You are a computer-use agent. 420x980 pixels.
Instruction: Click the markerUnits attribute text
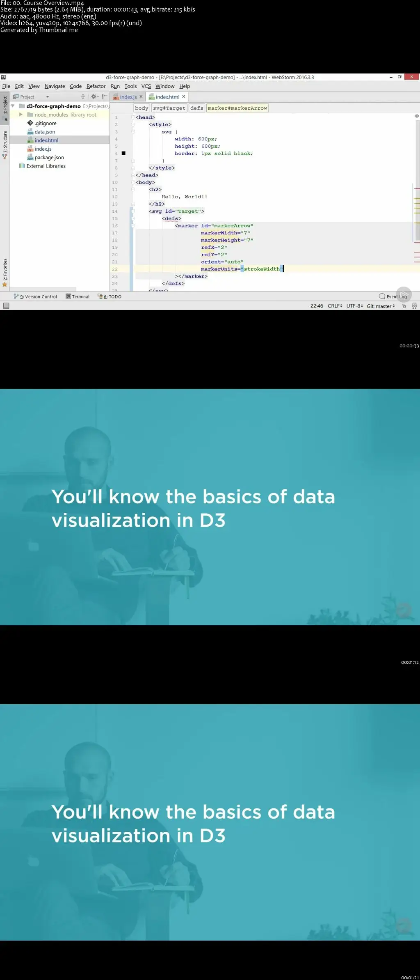[x=219, y=269]
